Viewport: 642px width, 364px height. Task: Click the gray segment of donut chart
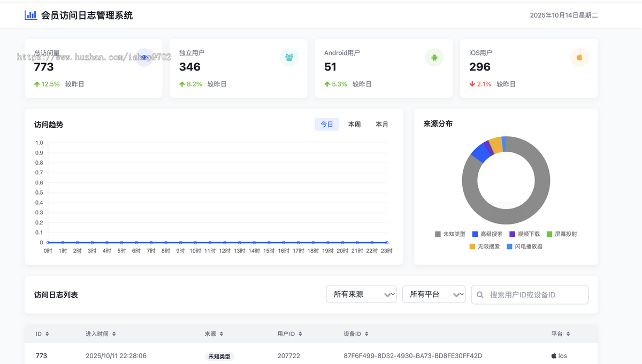point(506,216)
